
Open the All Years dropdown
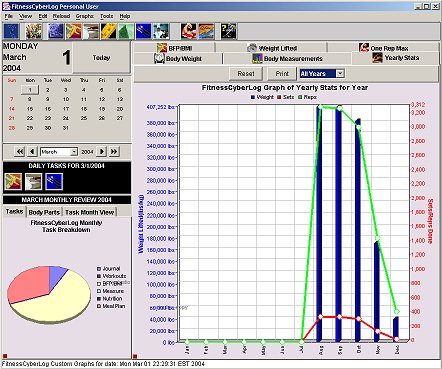point(322,74)
